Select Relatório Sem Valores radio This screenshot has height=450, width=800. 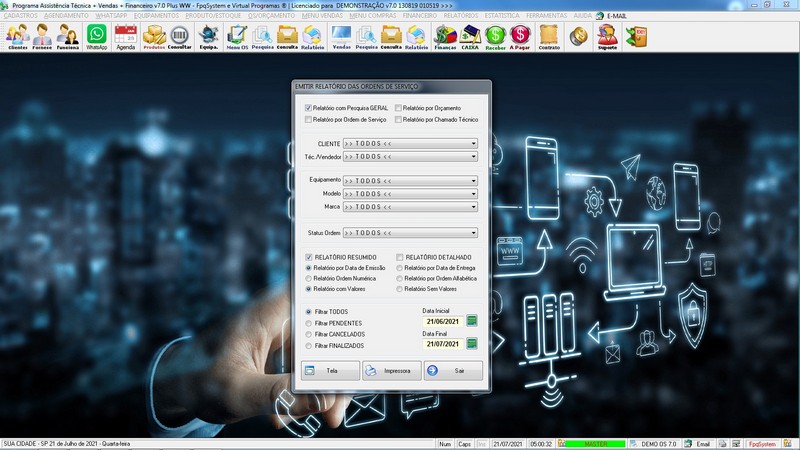point(399,289)
